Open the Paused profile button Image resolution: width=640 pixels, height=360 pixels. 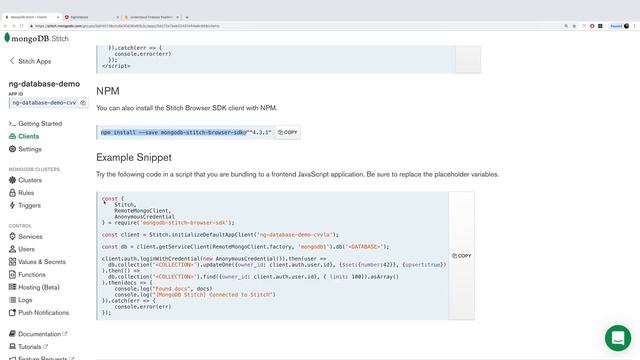click(619, 26)
